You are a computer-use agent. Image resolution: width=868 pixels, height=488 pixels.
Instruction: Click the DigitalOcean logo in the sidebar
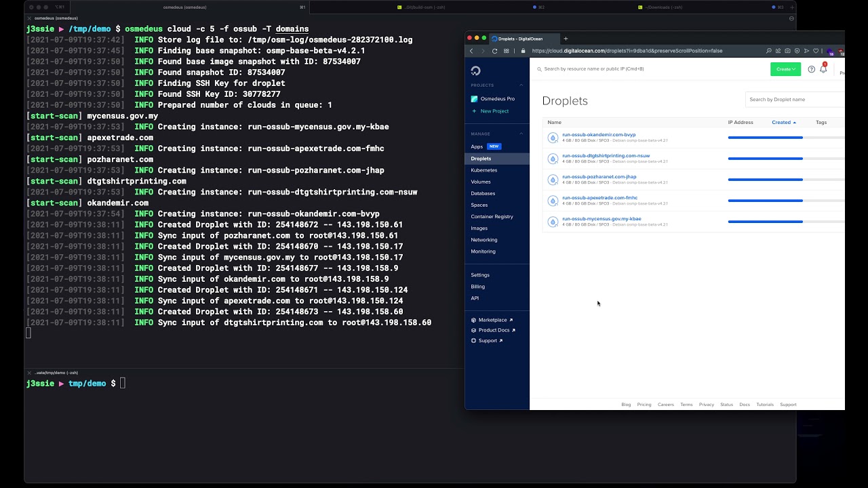click(x=475, y=70)
